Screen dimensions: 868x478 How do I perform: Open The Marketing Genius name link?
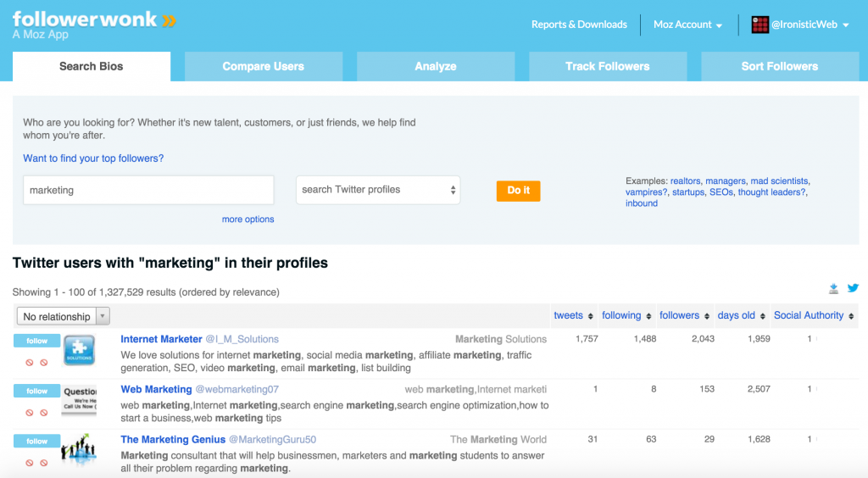(x=173, y=439)
